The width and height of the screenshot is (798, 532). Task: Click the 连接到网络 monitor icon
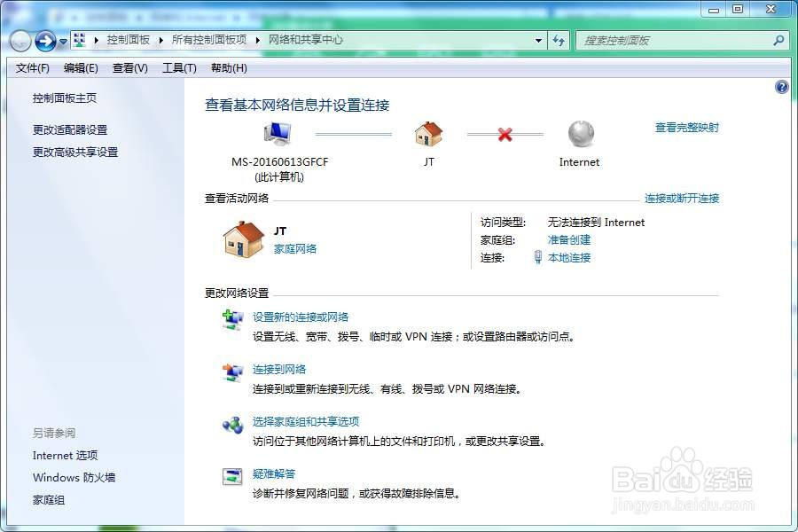pyautogui.click(x=231, y=372)
